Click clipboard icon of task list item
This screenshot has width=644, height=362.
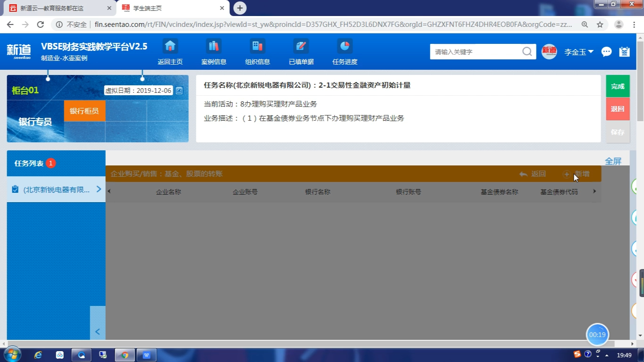click(15, 189)
